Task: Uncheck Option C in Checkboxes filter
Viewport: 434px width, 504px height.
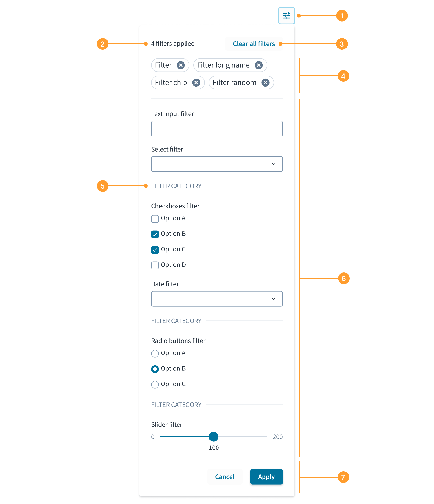Action: (x=155, y=250)
